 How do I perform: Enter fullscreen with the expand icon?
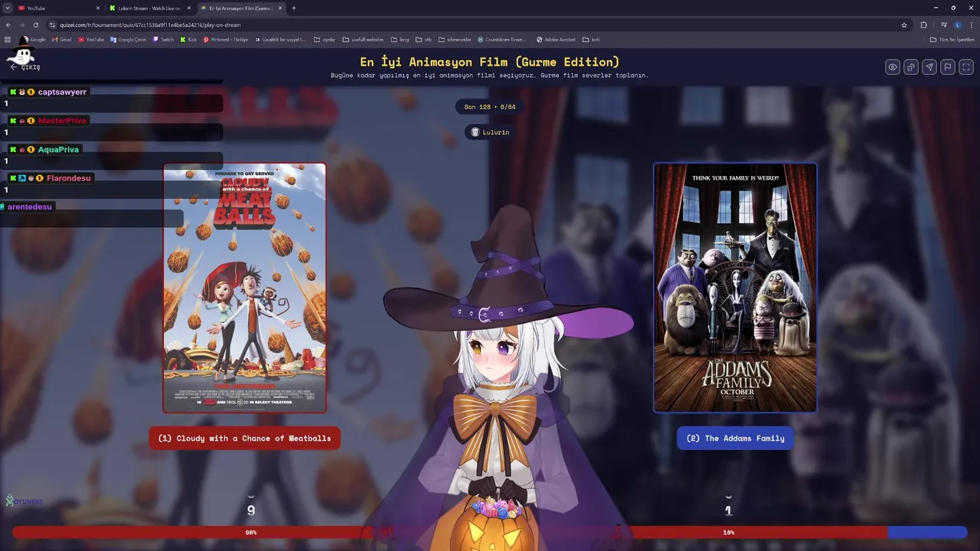[966, 67]
